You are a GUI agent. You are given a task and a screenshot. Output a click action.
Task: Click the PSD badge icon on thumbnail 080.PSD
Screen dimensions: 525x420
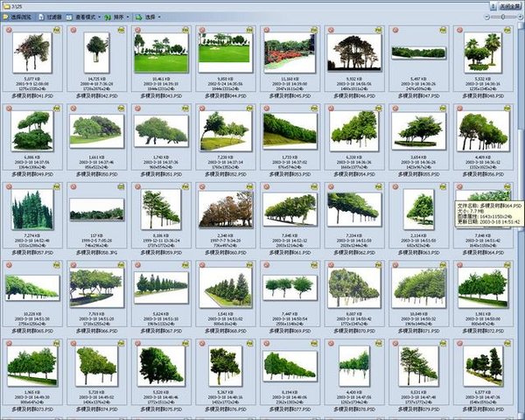(507, 344)
